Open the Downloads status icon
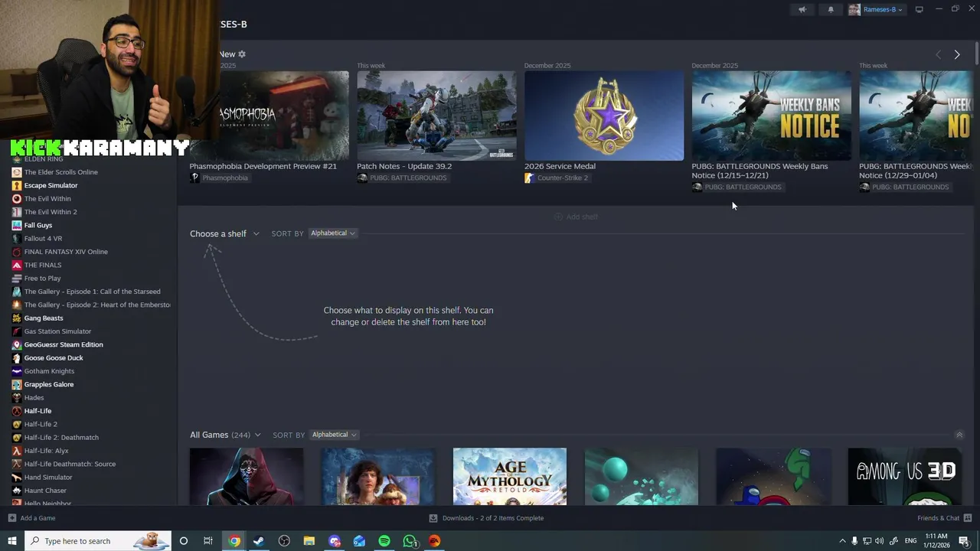The image size is (980, 551). click(433, 518)
